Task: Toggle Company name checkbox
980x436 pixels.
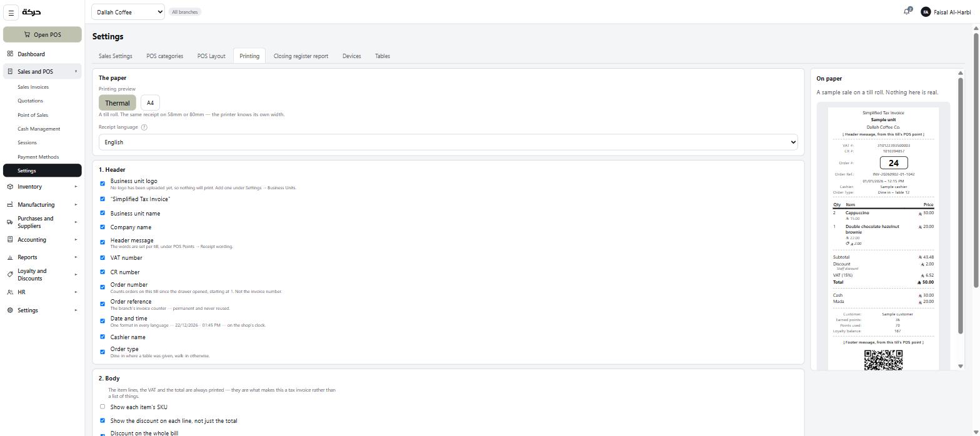Action: [102, 227]
